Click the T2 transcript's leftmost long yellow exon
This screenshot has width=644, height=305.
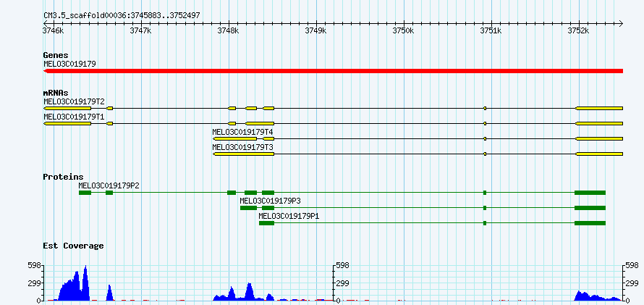67,108
